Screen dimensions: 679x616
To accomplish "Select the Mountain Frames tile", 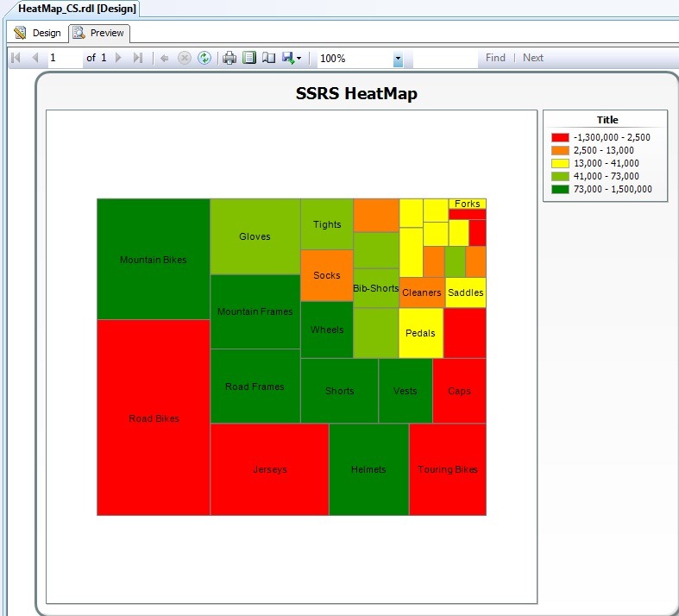I will tap(255, 311).
